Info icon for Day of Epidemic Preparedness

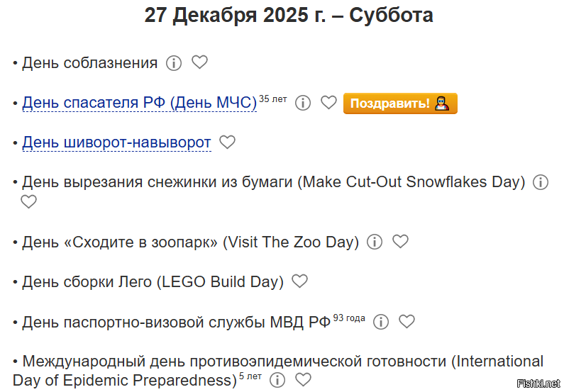[x=277, y=380]
